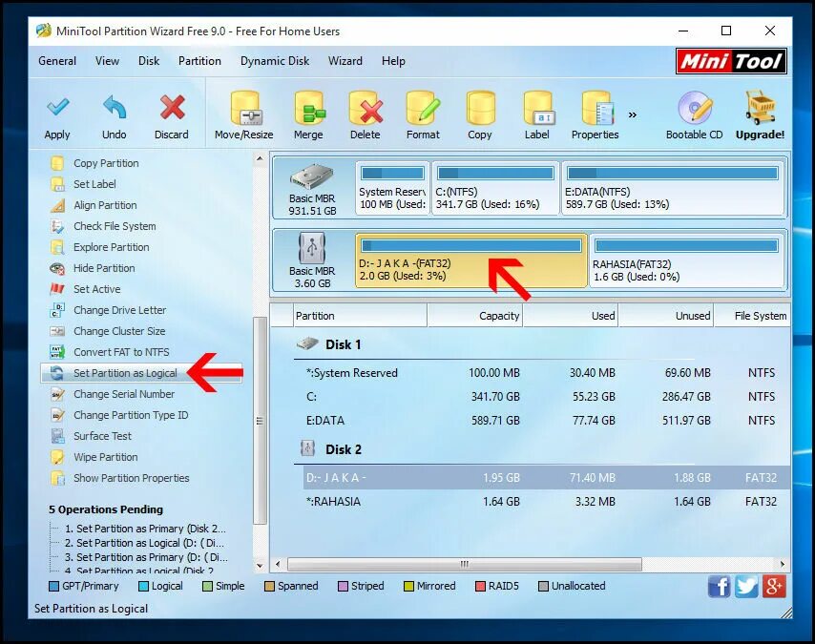Click the Delete partition icon

[366, 108]
